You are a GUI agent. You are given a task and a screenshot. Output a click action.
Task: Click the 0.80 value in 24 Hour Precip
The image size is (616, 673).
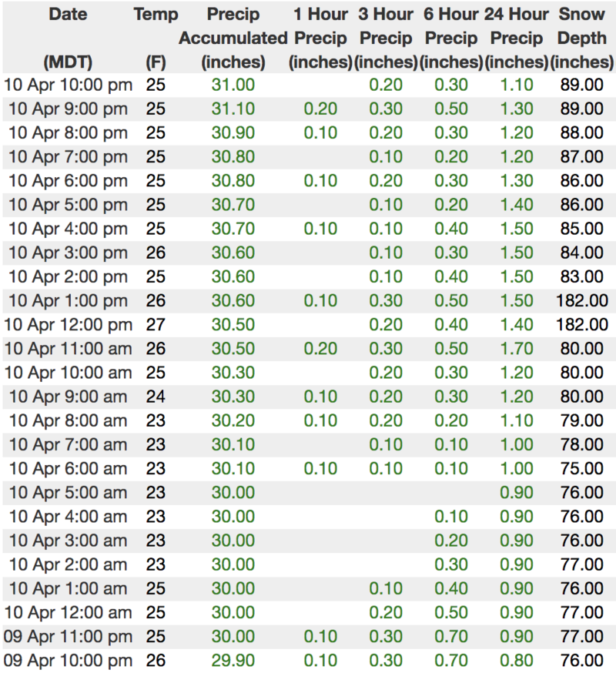pyautogui.click(x=517, y=660)
